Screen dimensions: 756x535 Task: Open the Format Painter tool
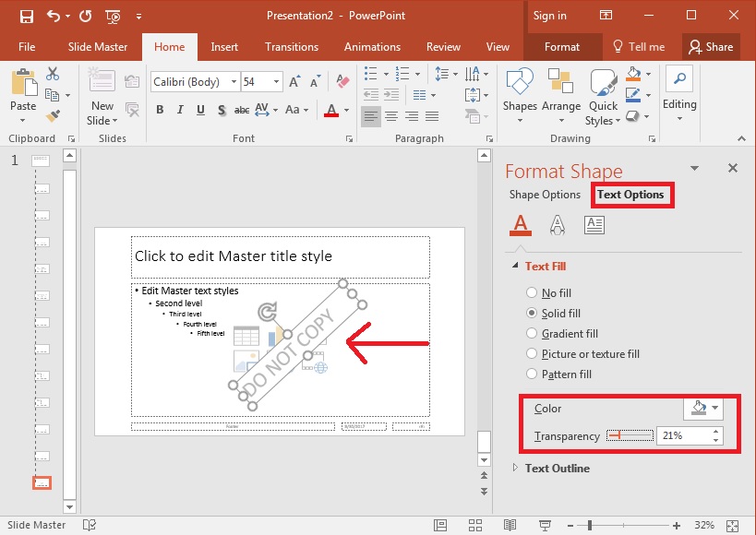tap(53, 114)
